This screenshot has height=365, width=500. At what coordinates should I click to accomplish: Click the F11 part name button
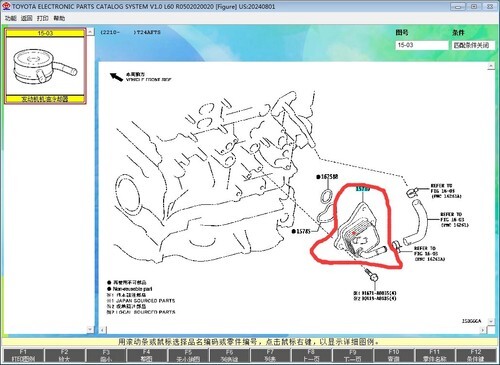tap(434, 355)
